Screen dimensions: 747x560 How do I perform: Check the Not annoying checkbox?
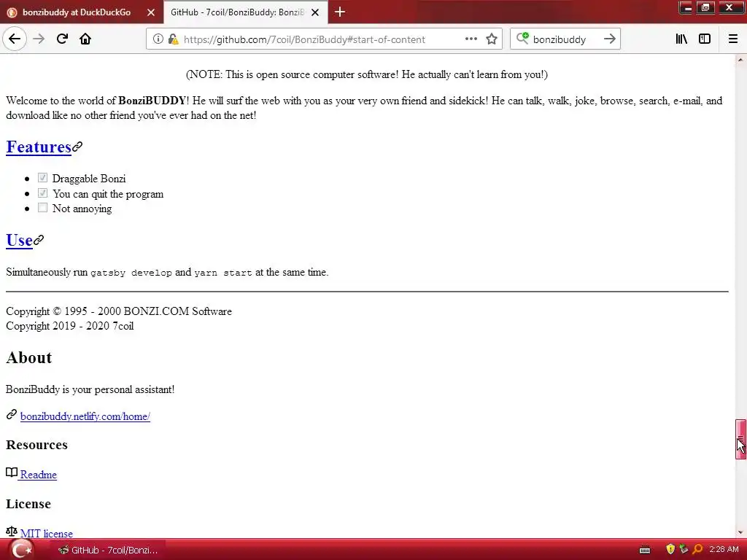(42, 208)
